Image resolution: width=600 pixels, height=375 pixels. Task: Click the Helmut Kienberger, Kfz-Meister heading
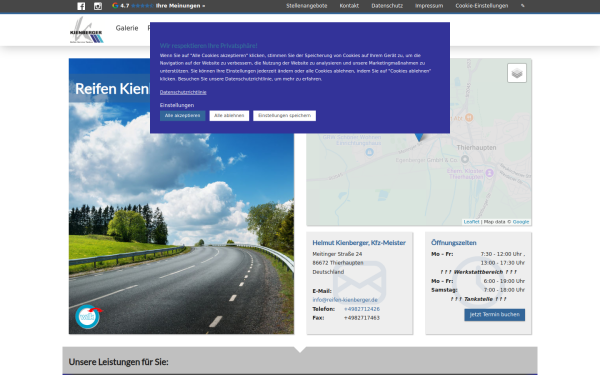coord(359,243)
